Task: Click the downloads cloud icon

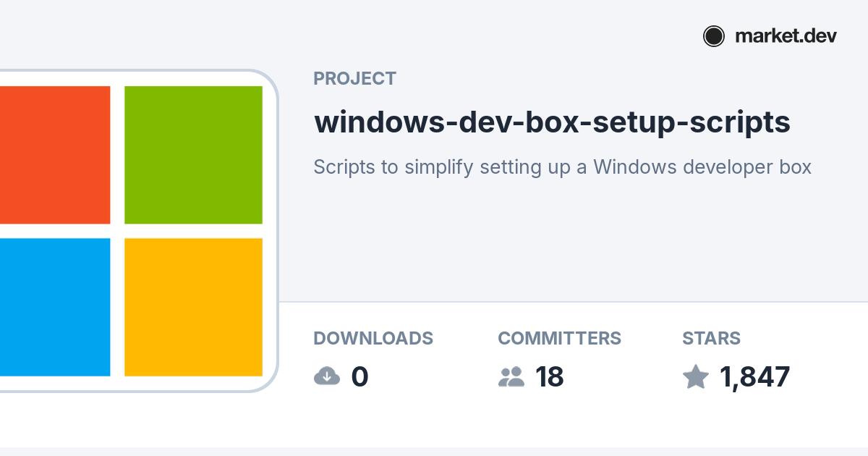Action: click(x=327, y=376)
